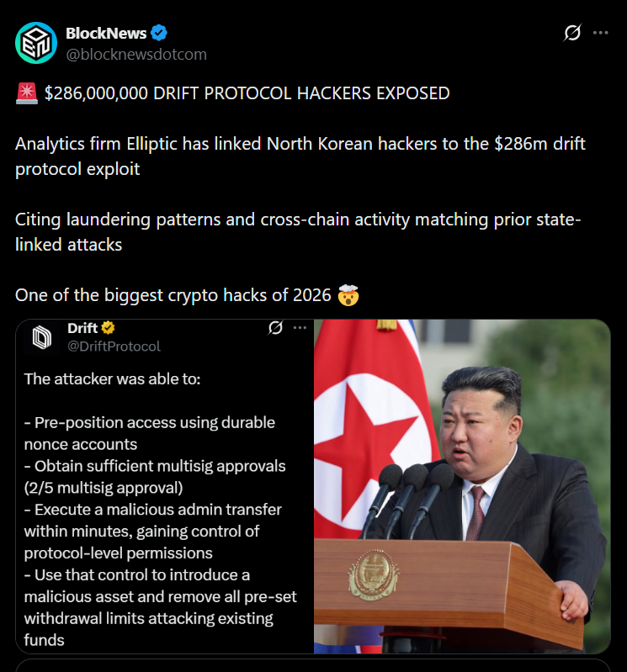This screenshot has width=627, height=672.
Task: Open the @blocknewsdotcom handle link
Action: click(x=136, y=55)
